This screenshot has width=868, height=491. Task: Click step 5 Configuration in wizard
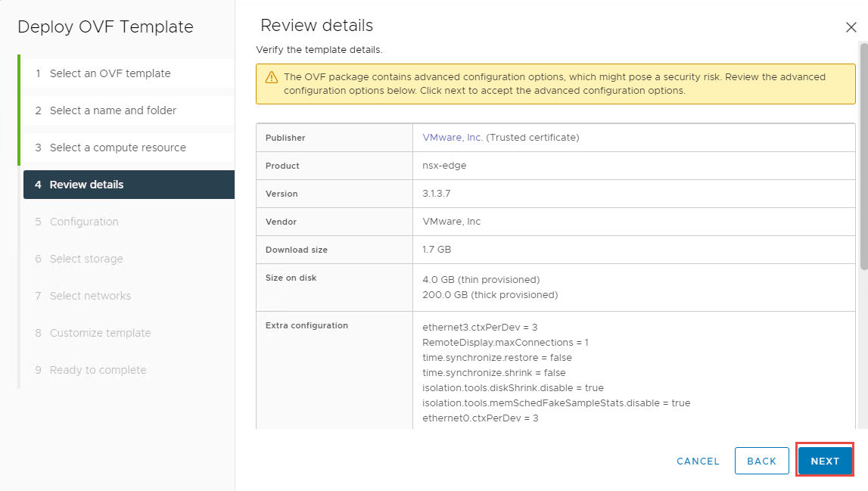pyautogui.click(x=84, y=222)
